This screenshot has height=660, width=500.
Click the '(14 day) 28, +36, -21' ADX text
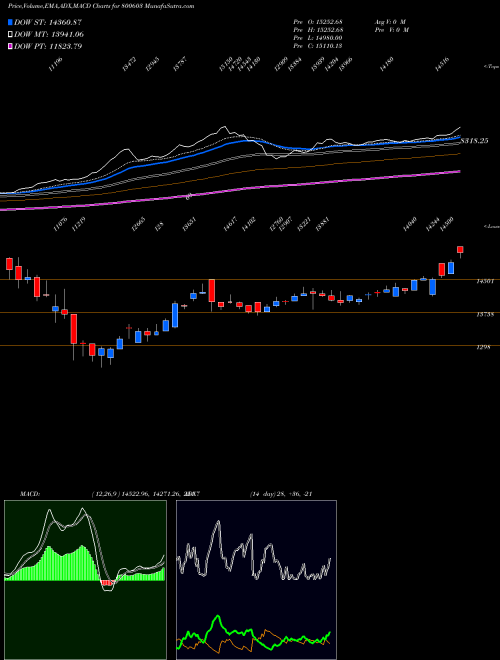point(280,494)
